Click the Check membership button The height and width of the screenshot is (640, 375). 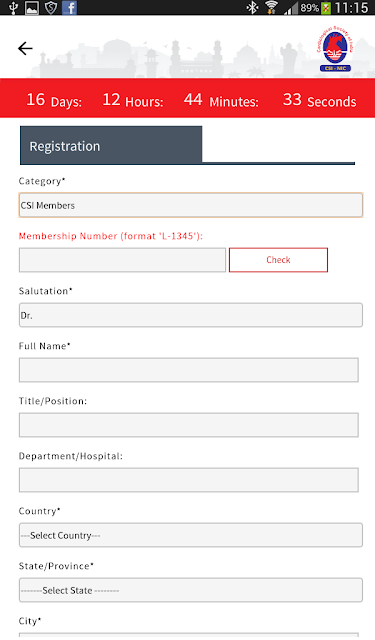(x=278, y=260)
